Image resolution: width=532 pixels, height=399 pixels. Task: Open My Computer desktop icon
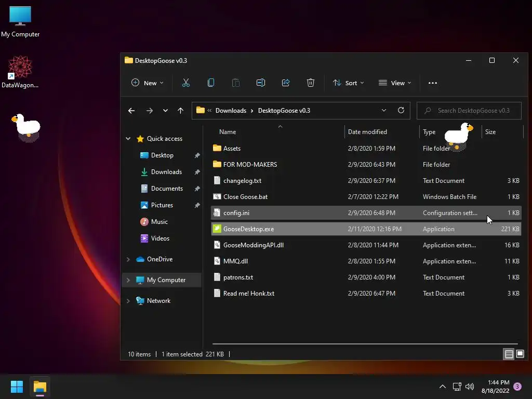[20, 21]
